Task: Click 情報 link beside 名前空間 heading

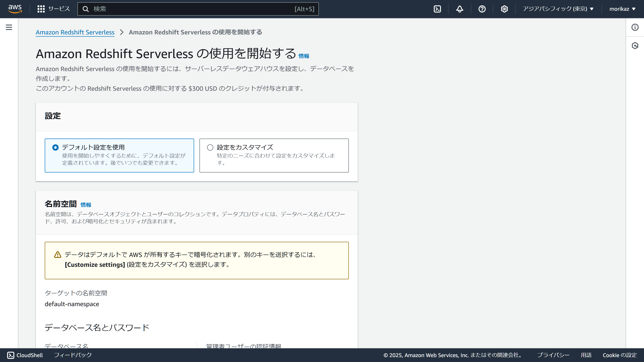Action: (x=86, y=205)
